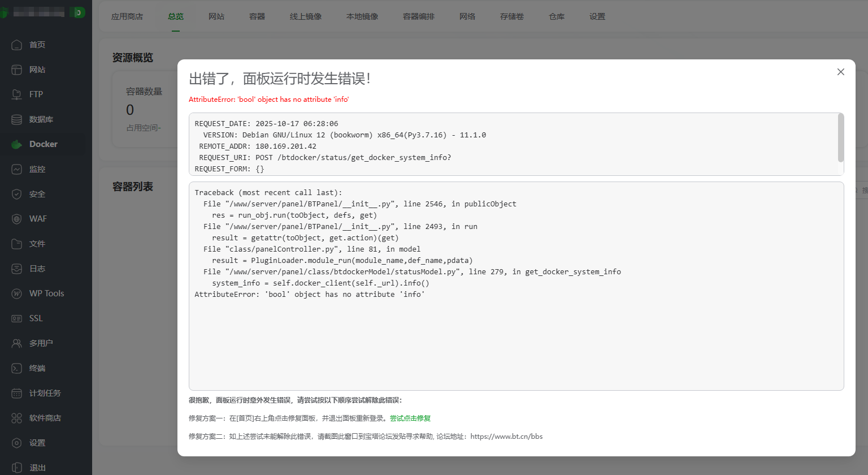Switch to the 应用商店 tab

127,16
